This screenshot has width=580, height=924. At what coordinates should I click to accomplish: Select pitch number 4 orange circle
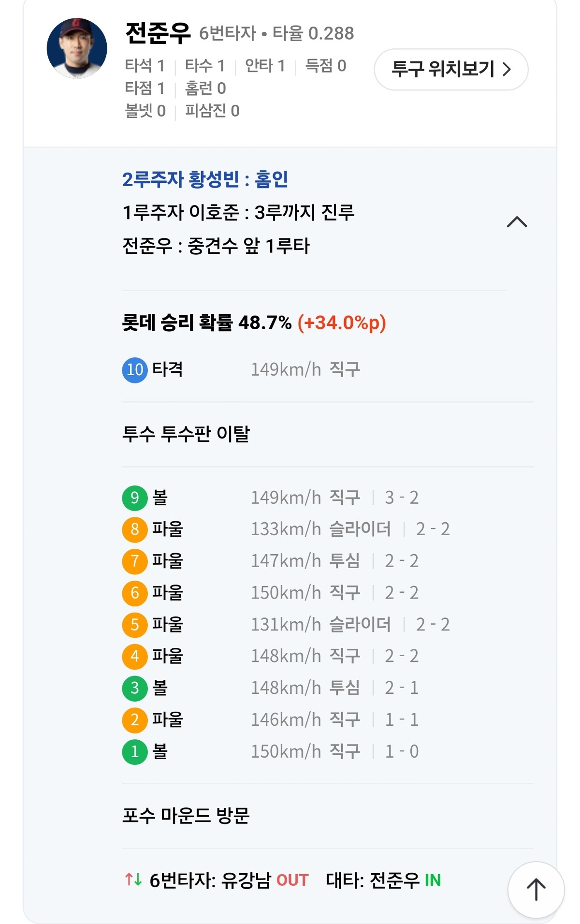click(134, 656)
